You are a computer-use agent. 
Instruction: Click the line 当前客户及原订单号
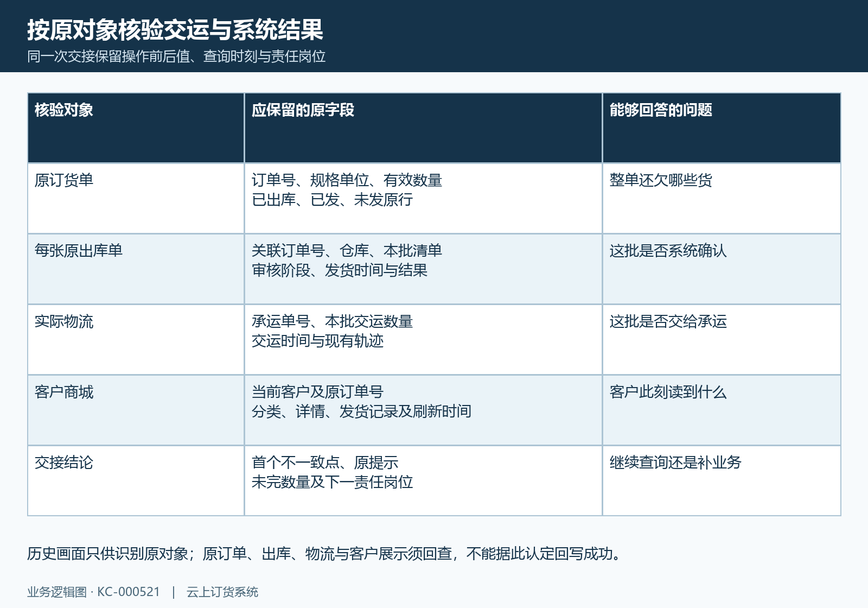coord(317,391)
